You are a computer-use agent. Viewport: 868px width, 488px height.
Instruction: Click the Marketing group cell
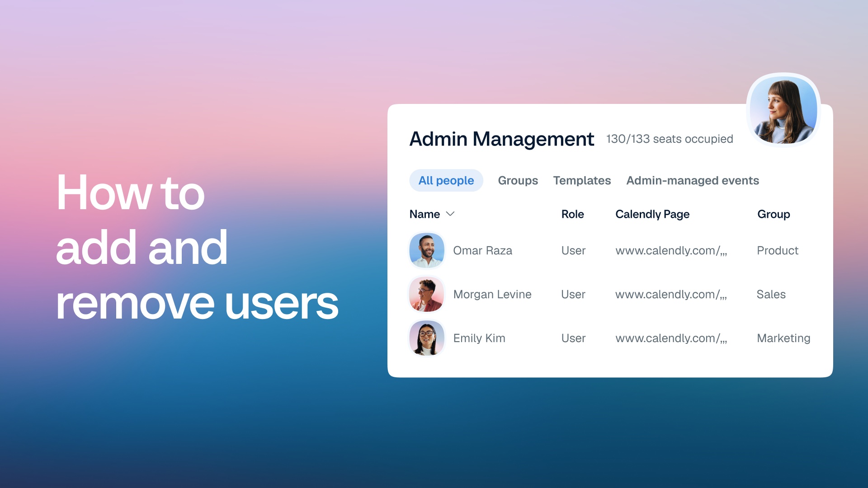pyautogui.click(x=783, y=338)
